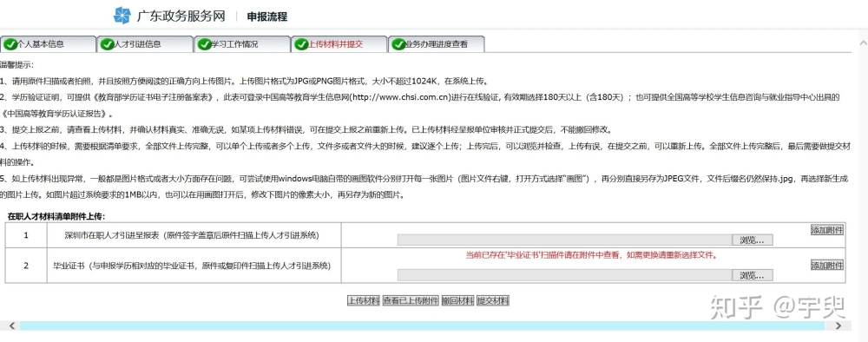Click the 毕业证书 requirement row text
This screenshot has height=342, width=868.
(192, 266)
